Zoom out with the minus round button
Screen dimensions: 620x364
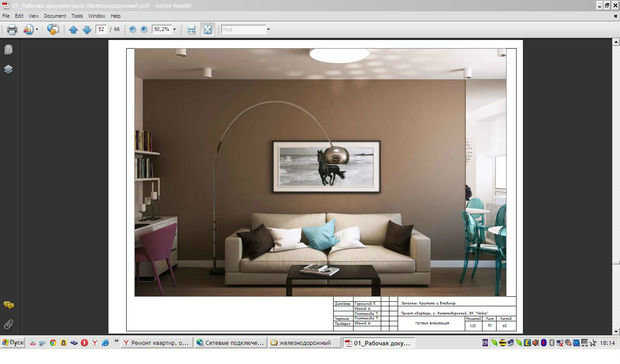point(133,30)
